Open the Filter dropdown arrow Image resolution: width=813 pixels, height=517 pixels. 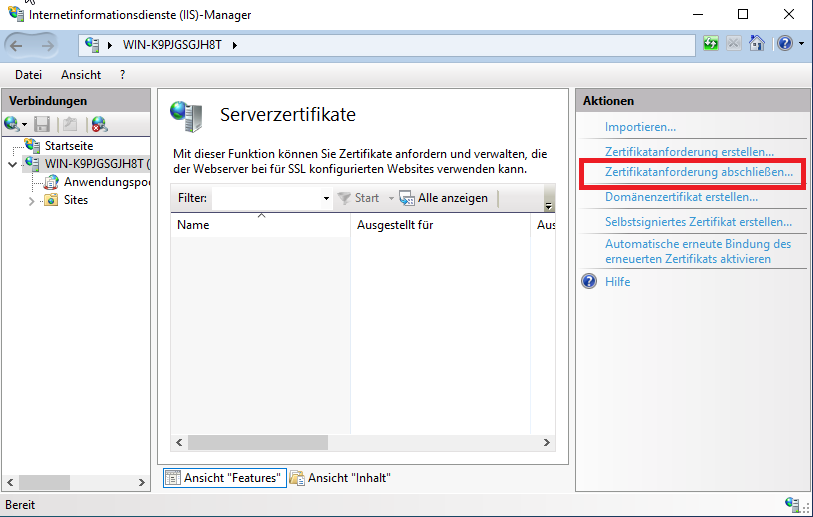pyautogui.click(x=326, y=199)
